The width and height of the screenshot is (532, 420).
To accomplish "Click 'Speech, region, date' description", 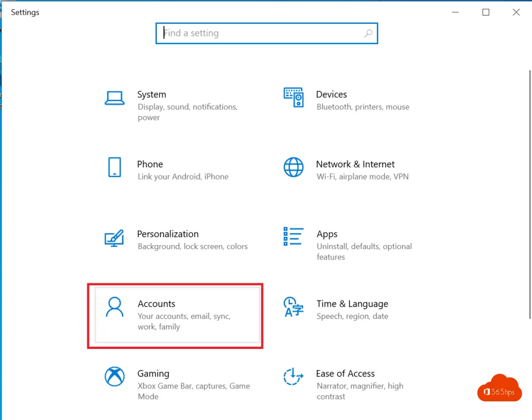I will (x=352, y=317).
